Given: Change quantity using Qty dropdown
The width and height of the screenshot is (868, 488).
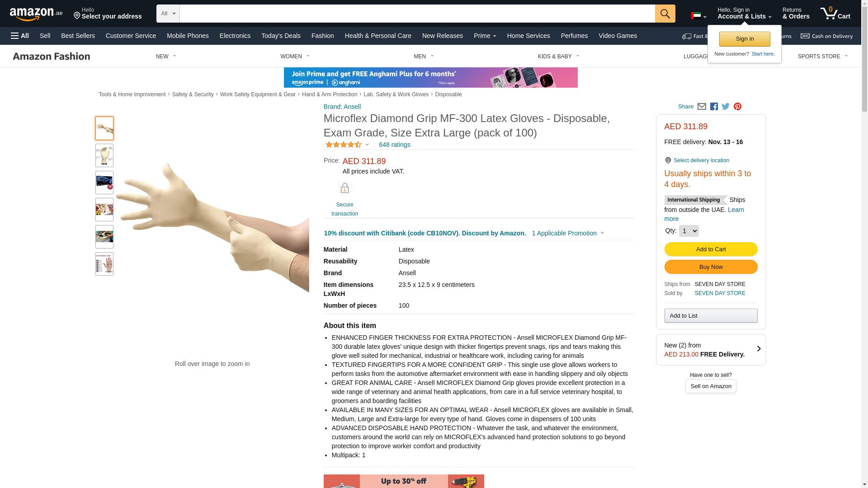Looking at the screenshot, I should pos(689,231).
